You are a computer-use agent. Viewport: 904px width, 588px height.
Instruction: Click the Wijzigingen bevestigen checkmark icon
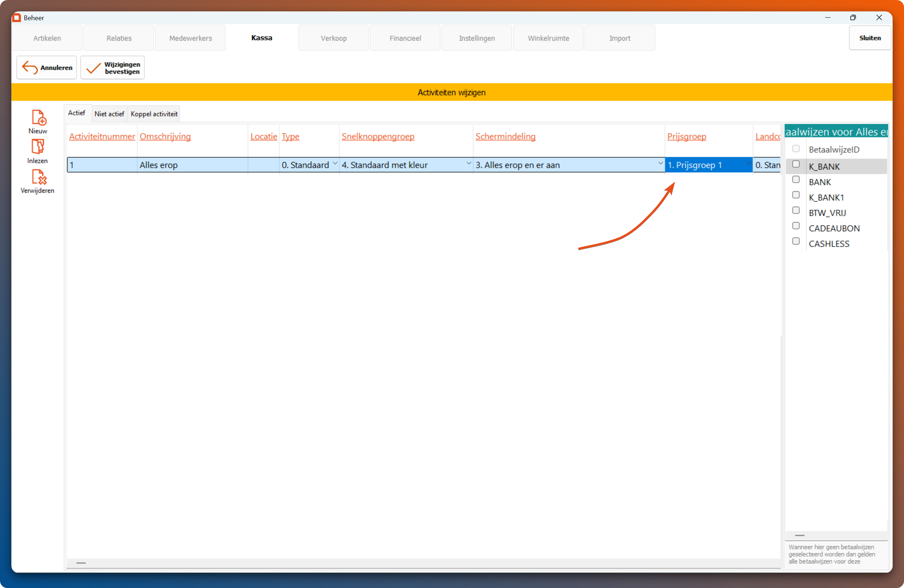click(93, 68)
